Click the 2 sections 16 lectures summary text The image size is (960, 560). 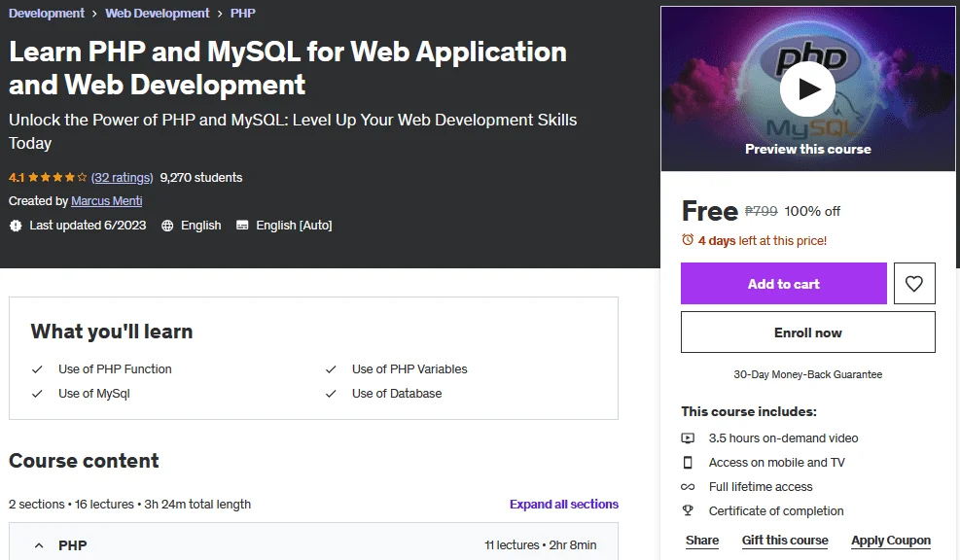click(x=129, y=505)
